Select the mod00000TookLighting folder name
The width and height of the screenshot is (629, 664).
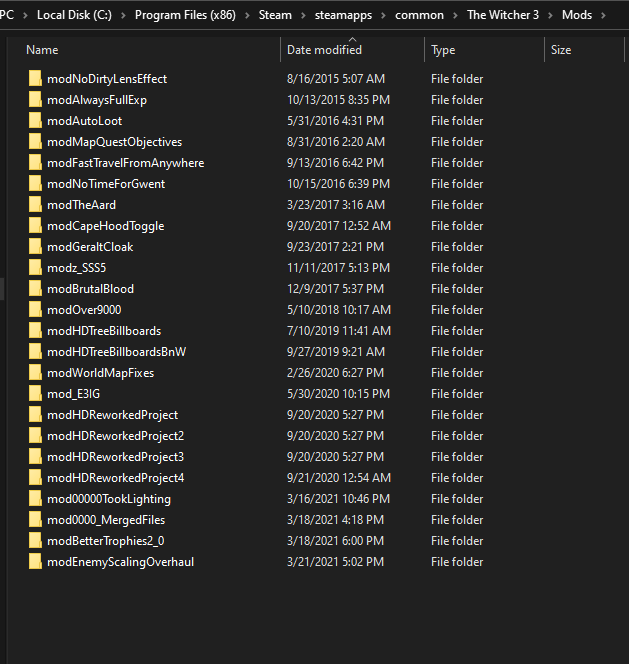click(x=109, y=499)
